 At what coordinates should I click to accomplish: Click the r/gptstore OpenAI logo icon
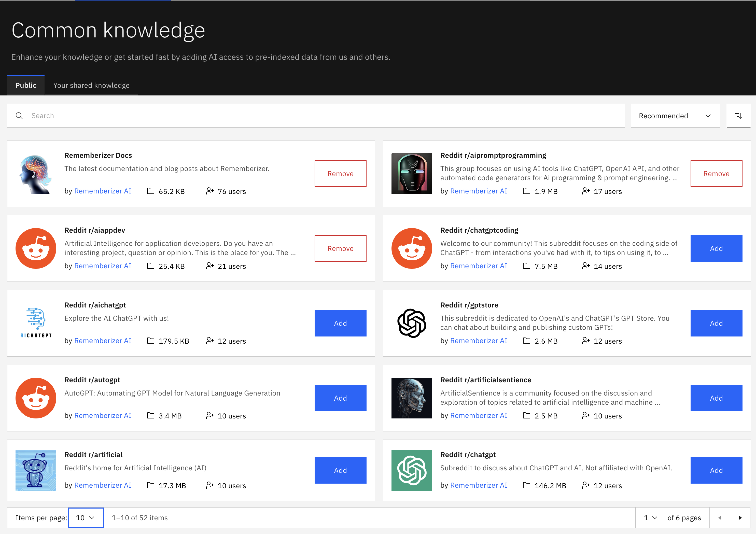[411, 323]
